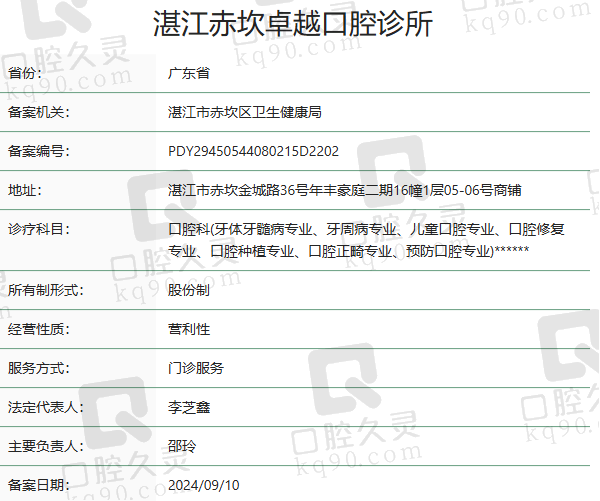
Task: Select the value 湛江市赤坎区卫生健康局
Action: click(245, 112)
